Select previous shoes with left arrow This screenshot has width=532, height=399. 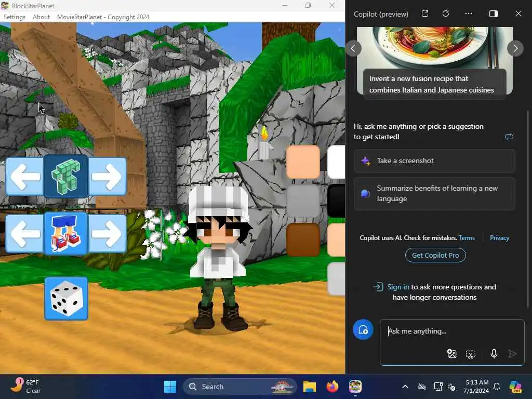point(25,233)
